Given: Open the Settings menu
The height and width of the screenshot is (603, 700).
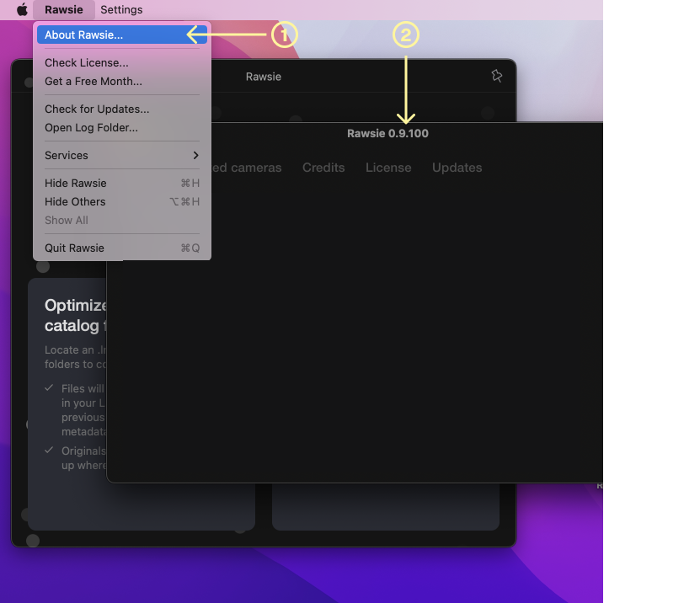Looking at the screenshot, I should 121,9.
